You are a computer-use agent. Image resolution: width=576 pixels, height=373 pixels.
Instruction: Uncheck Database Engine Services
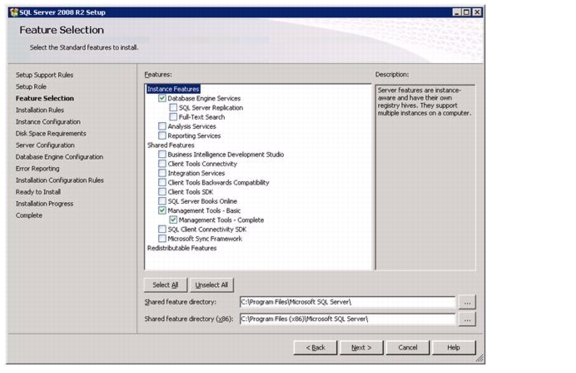162,98
